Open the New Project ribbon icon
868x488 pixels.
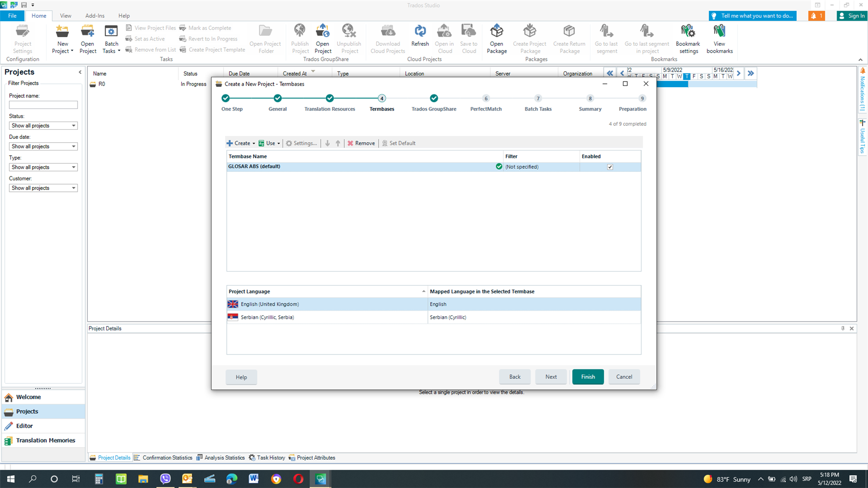pos(62,39)
